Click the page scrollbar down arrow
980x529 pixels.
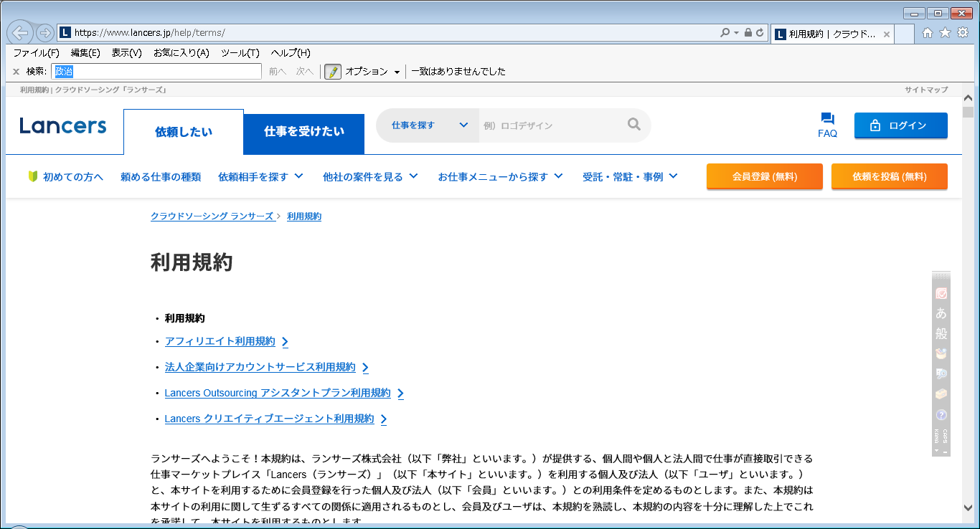click(x=968, y=507)
